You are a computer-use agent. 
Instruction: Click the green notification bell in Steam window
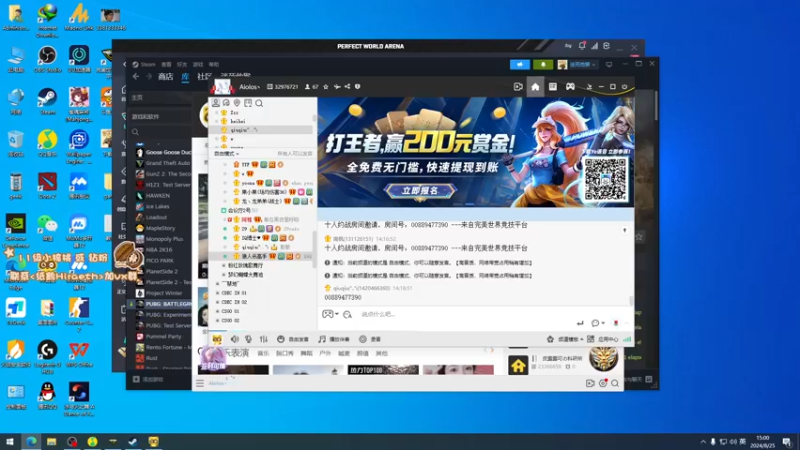[x=543, y=65]
